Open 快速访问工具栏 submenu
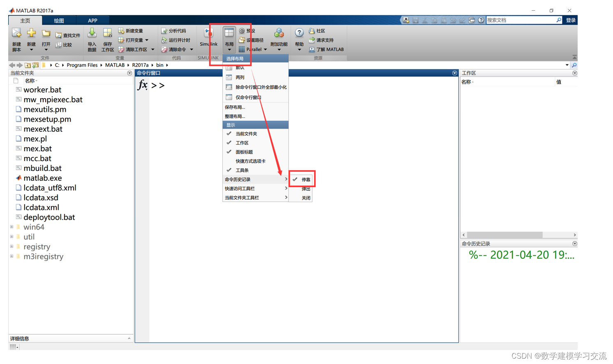 (255, 189)
